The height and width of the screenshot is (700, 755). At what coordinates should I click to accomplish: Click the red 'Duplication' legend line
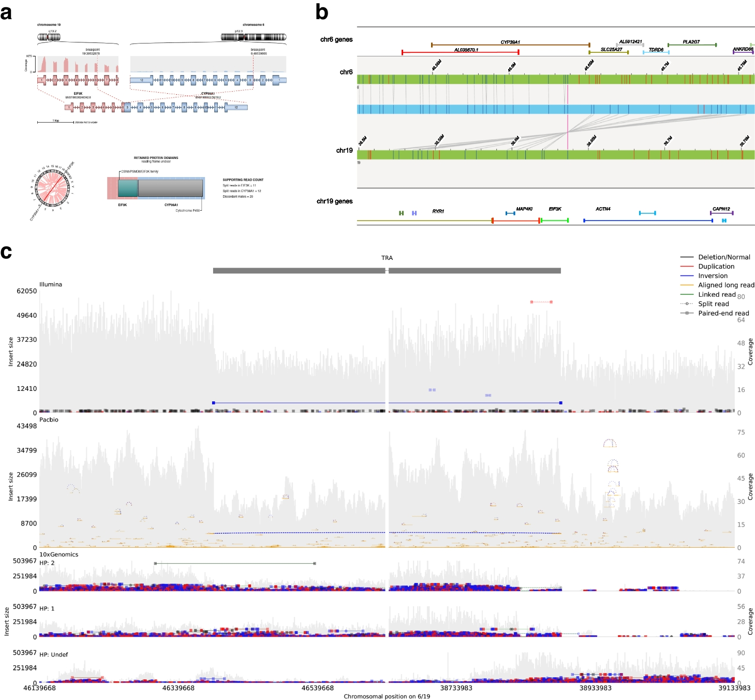(x=687, y=267)
